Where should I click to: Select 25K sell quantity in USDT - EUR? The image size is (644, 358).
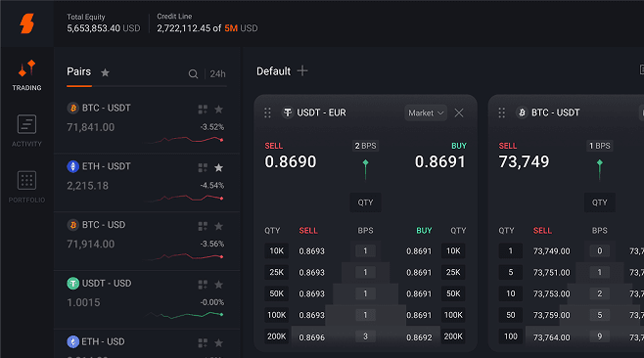276,272
